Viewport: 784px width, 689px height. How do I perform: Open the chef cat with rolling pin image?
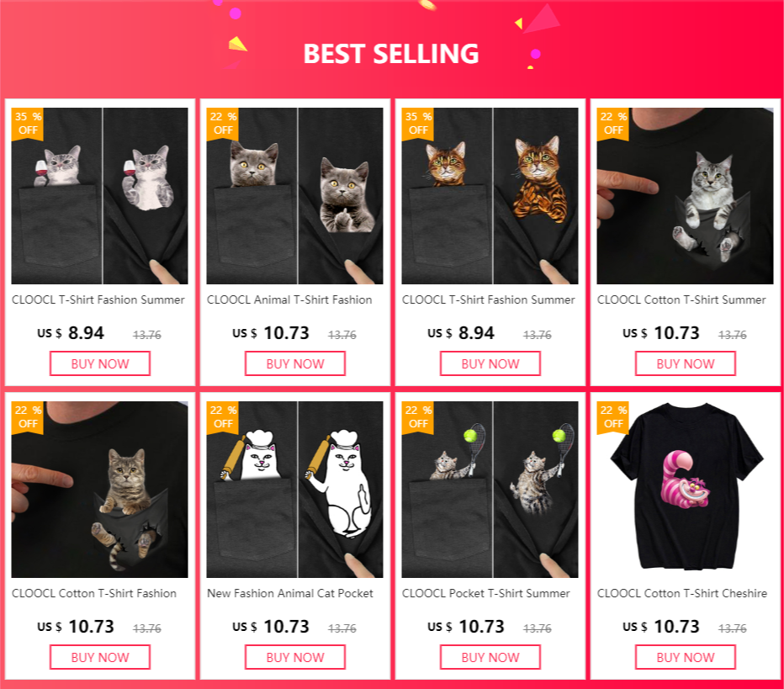pos(294,490)
